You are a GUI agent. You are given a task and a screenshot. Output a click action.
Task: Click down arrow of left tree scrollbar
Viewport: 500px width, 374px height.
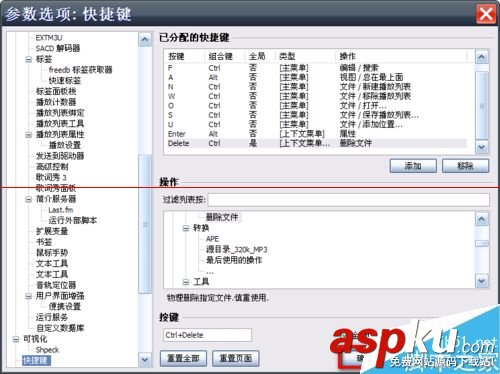pos(145,360)
